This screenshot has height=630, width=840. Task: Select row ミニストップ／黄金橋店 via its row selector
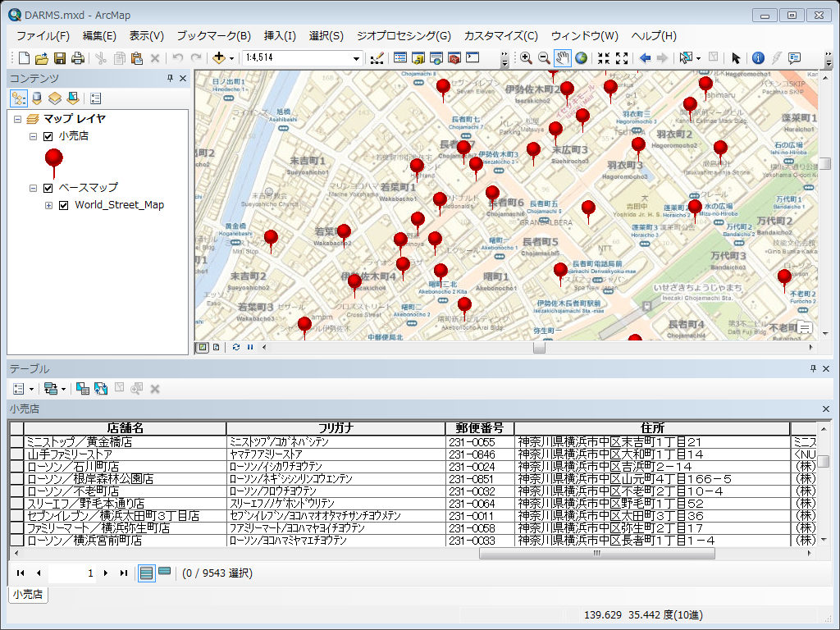tap(16, 442)
